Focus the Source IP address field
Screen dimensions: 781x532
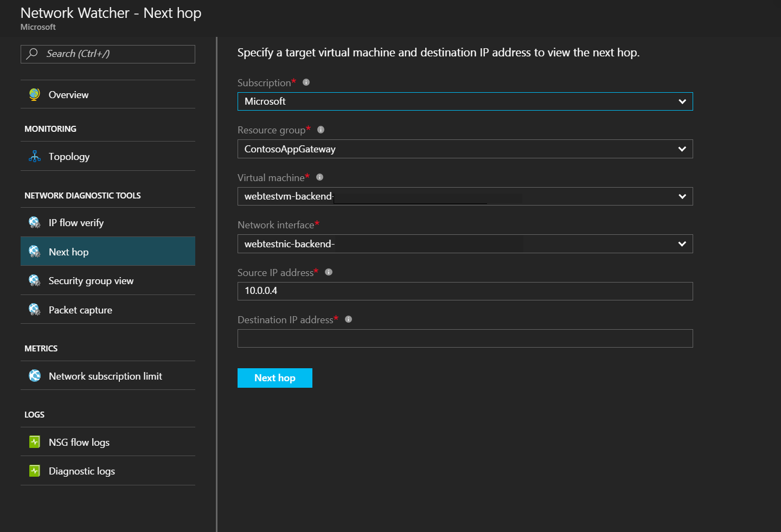[x=465, y=291]
